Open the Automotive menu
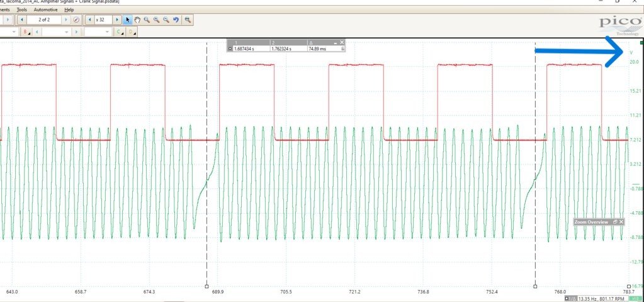The height and width of the screenshot is (302, 644). [45, 9]
